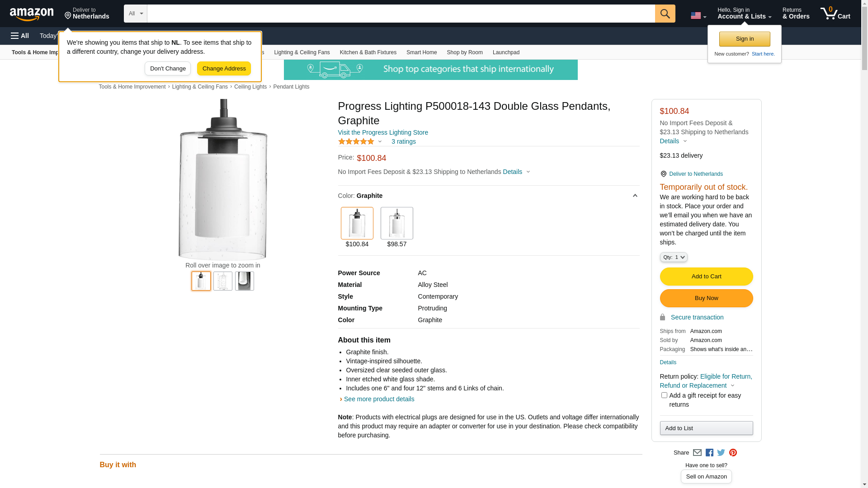Check the gift receipt checkbox
This screenshot has height=488, width=868.
664,395
